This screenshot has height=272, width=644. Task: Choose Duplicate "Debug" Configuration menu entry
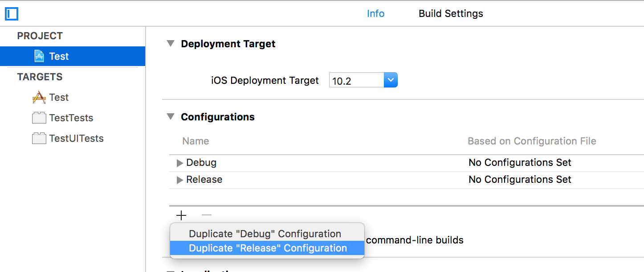click(x=265, y=233)
